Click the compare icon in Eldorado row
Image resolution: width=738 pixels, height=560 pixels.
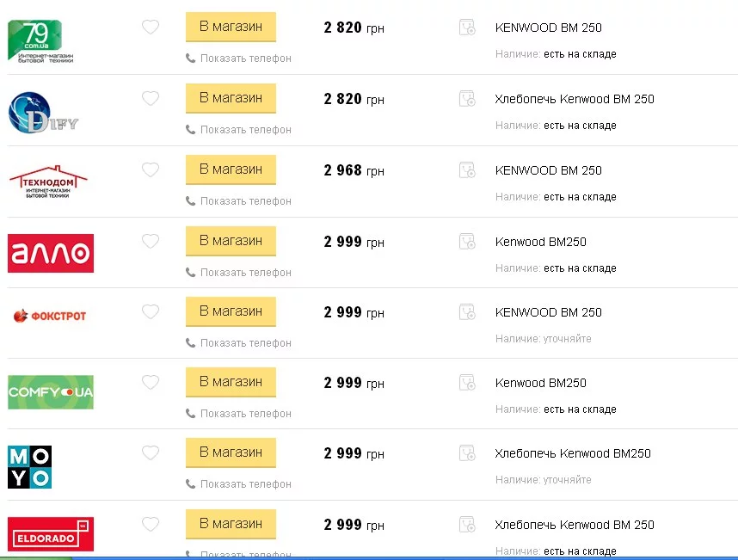click(x=467, y=525)
